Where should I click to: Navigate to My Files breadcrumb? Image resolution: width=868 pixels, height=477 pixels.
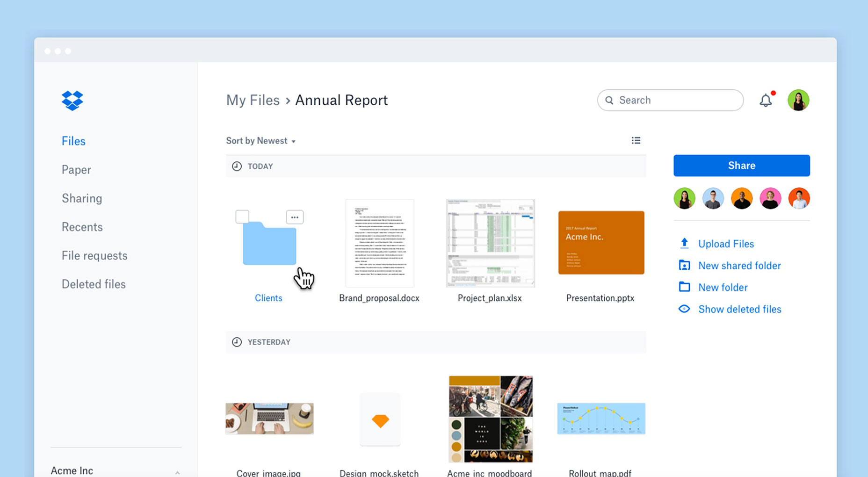pyautogui.click(x=253, y=100)
